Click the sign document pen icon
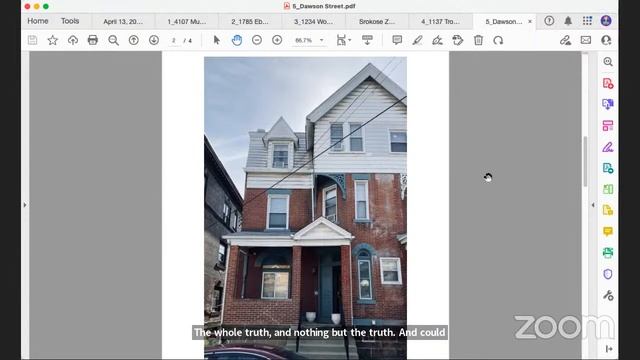 click(x=437, y=40)
